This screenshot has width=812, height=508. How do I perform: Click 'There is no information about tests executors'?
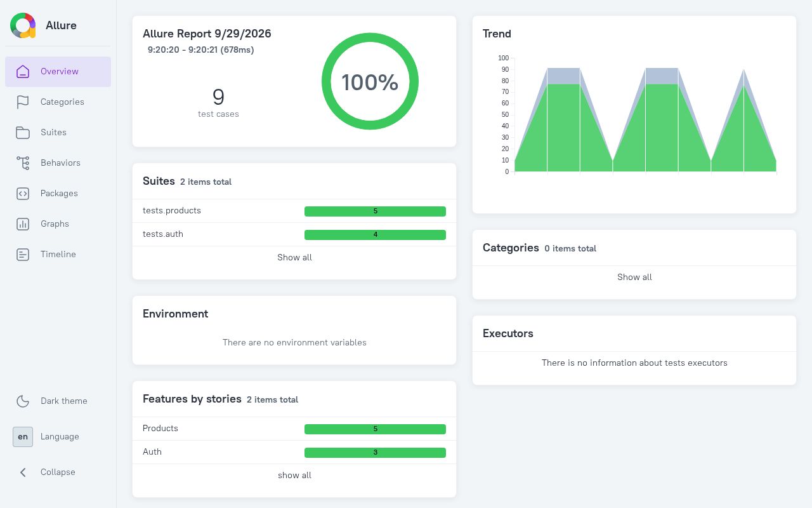pyautogui.click(x=634, y=363)
